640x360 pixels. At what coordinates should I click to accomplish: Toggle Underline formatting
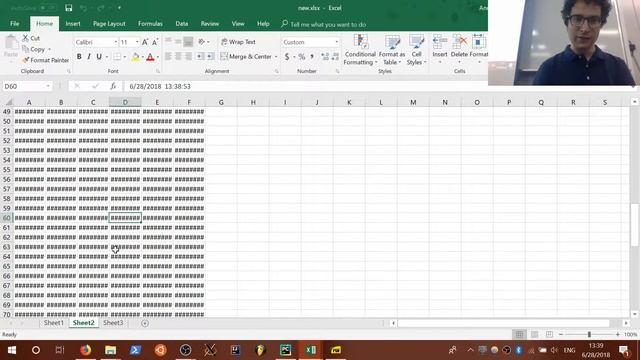(x=99, y=57)
